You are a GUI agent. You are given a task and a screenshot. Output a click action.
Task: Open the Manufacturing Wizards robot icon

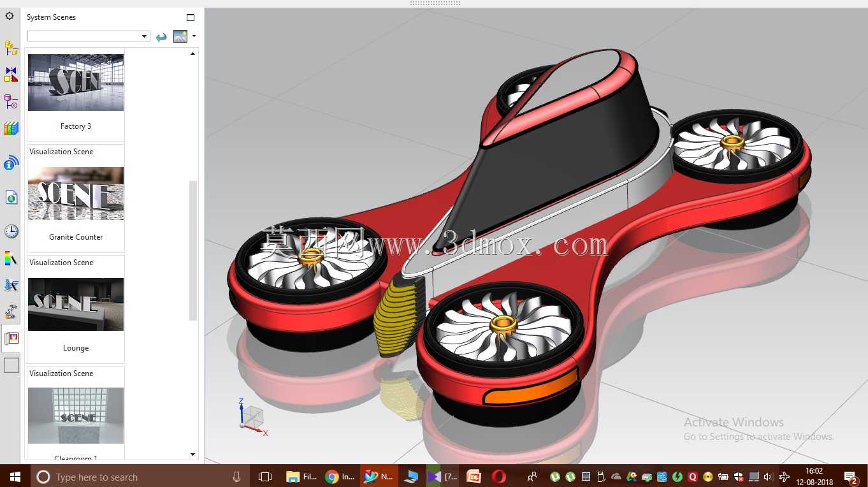[x=11, y=312]
